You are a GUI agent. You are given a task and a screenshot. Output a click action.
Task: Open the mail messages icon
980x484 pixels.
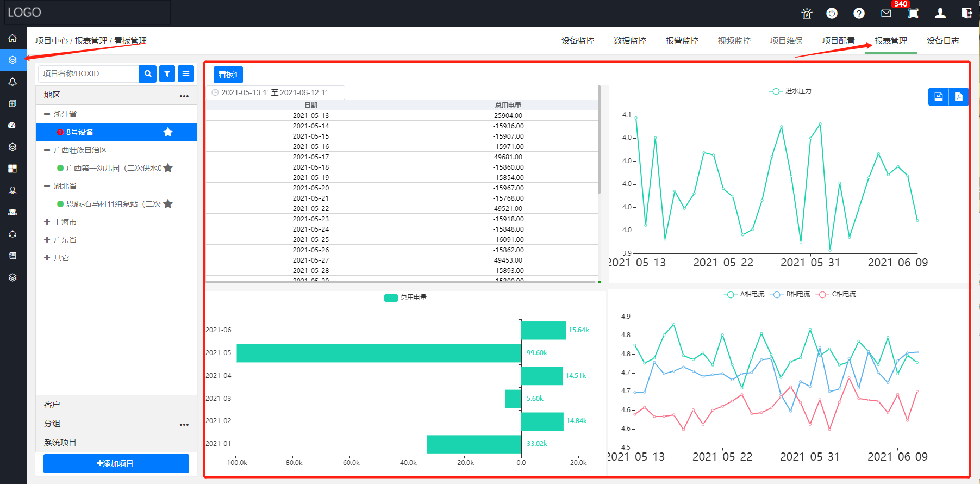pos(886,14)
